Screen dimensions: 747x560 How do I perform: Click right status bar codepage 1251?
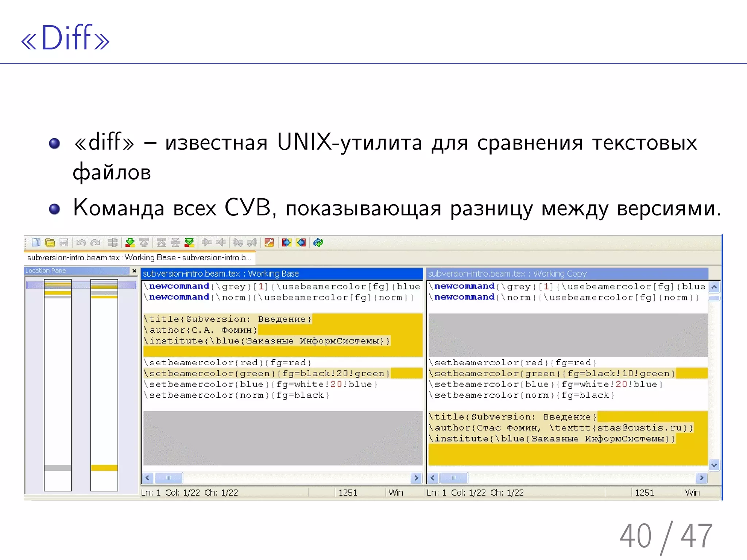click(645, 493)
